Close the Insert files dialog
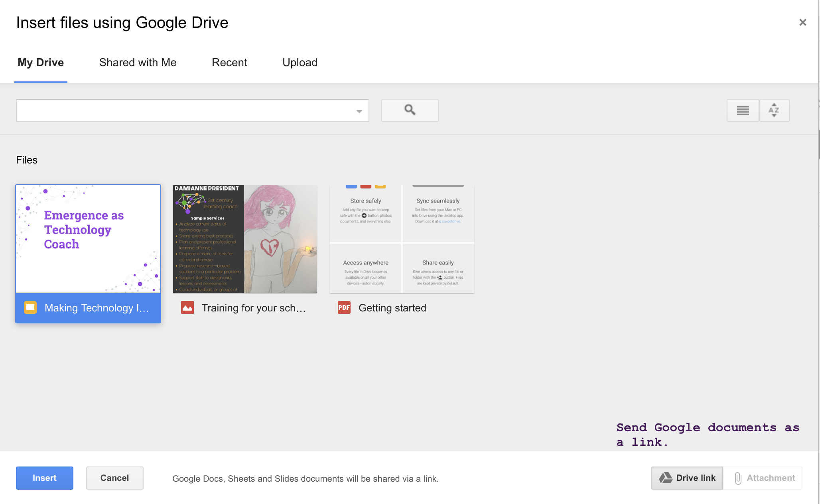This screenshot has height=504, width=820. [x=802, y=22]
